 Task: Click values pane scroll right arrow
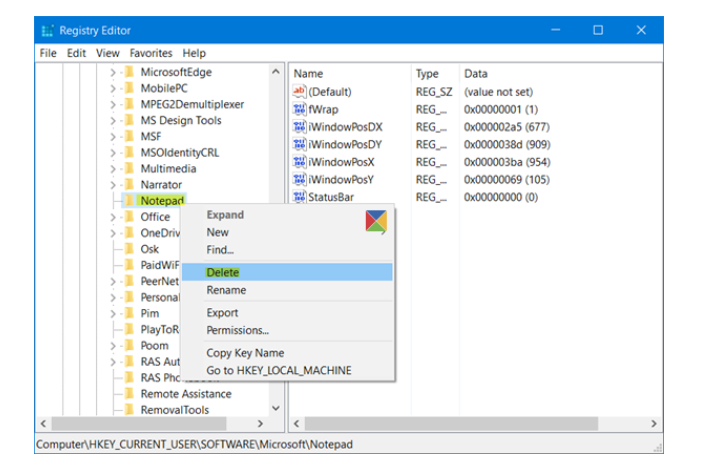coord(654,423)
